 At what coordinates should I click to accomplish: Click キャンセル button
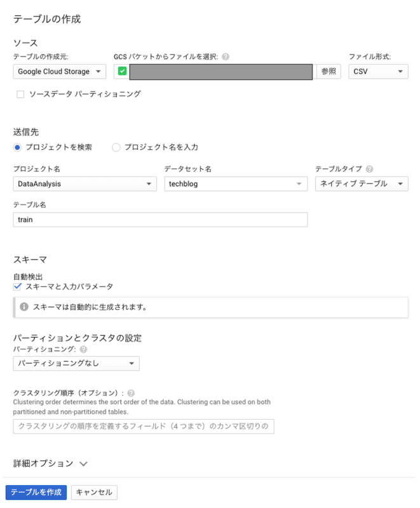click(94, 492)
